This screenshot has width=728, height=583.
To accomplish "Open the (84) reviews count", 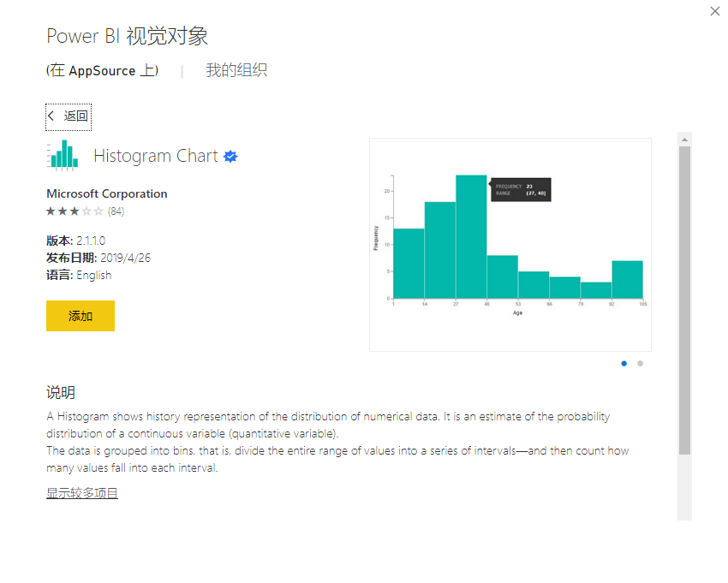I will pos(116,211).
